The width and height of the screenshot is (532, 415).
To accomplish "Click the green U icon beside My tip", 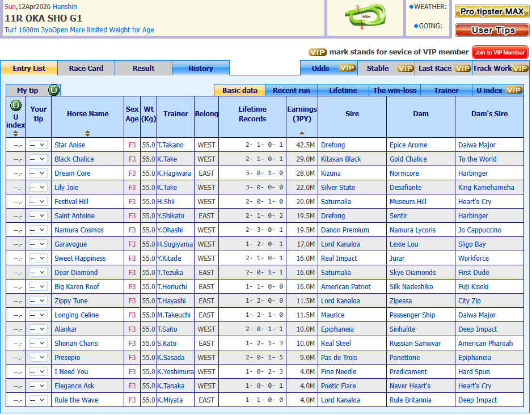I will click(x=54, y=90).
